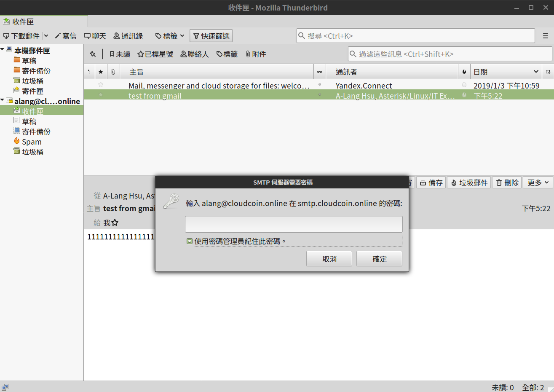Star the 'test from gmail' message
Viewport: 554px width, 392px height.
click(x=101, y=95)
